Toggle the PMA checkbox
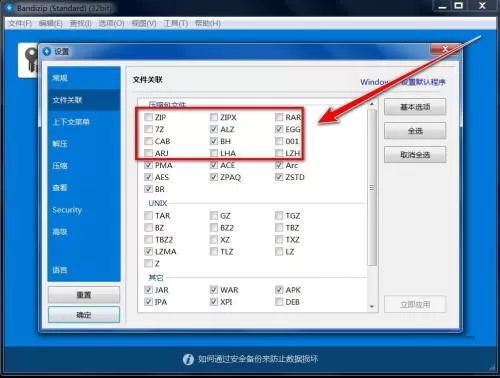 tap(148, 165)
